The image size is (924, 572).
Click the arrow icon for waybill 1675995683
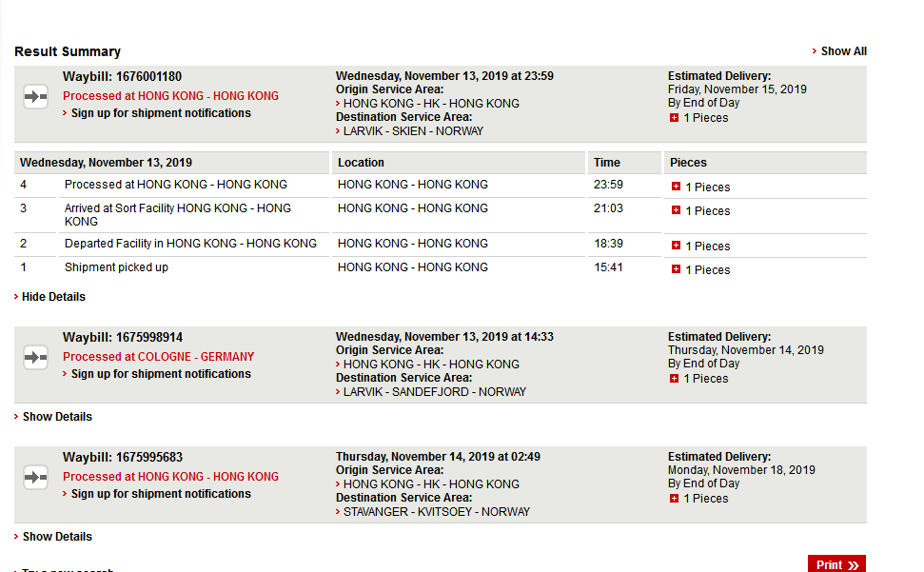pyautogui.click(x=35, y=477)
